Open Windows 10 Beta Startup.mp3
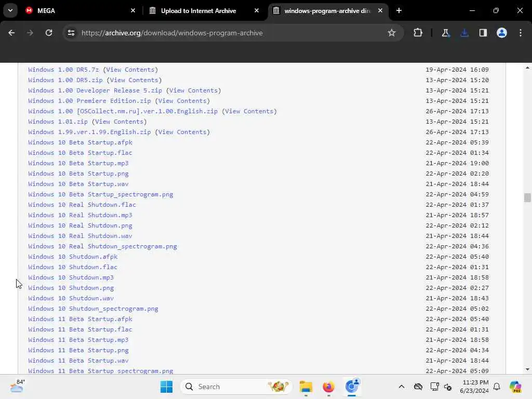Image resolution: width=532 pixels, height=399 pixels. pyautogui.click(x=78, y=163)
